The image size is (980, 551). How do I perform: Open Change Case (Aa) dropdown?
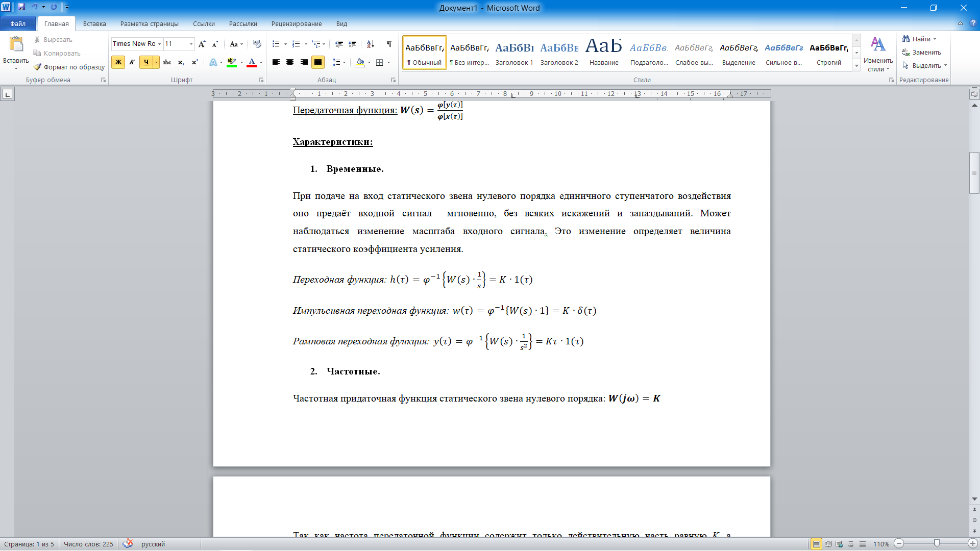pos(236,44)
